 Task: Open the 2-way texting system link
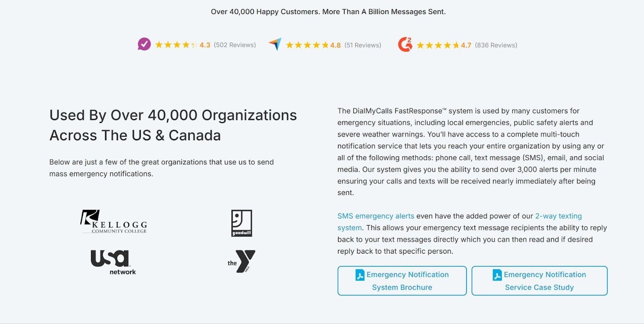558,216
